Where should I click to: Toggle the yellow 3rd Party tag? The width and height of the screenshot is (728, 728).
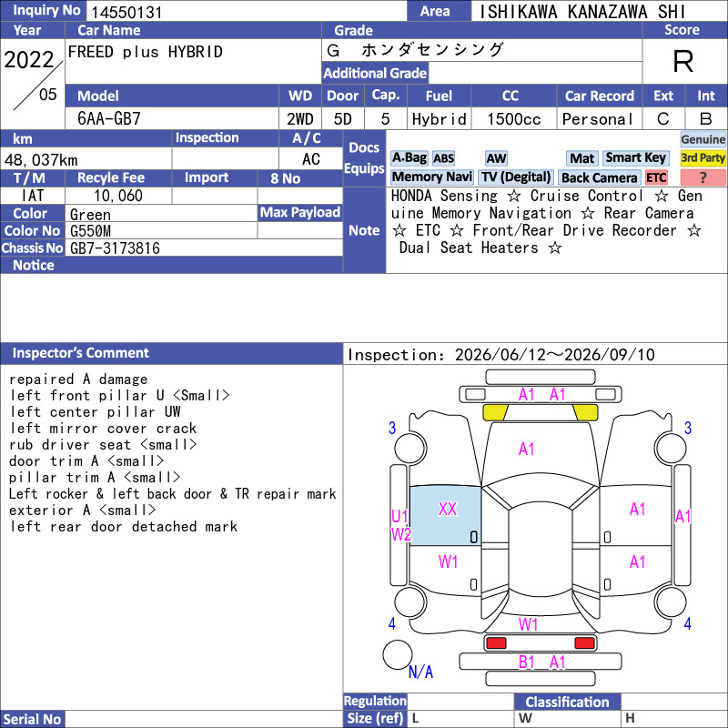(x=703, y=158)
